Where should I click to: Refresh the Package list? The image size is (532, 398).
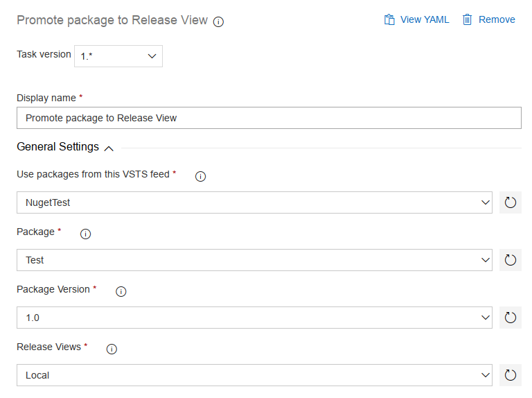(x=511, y=260)
